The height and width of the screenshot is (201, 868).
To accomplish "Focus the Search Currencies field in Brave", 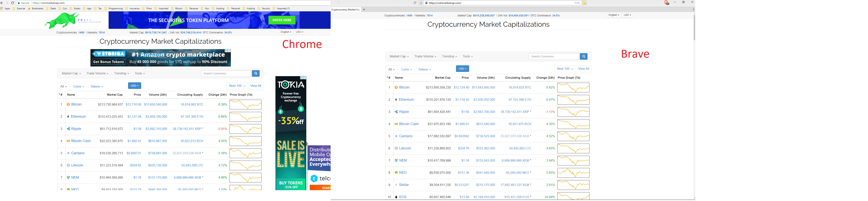I will [x=554, y=56].
